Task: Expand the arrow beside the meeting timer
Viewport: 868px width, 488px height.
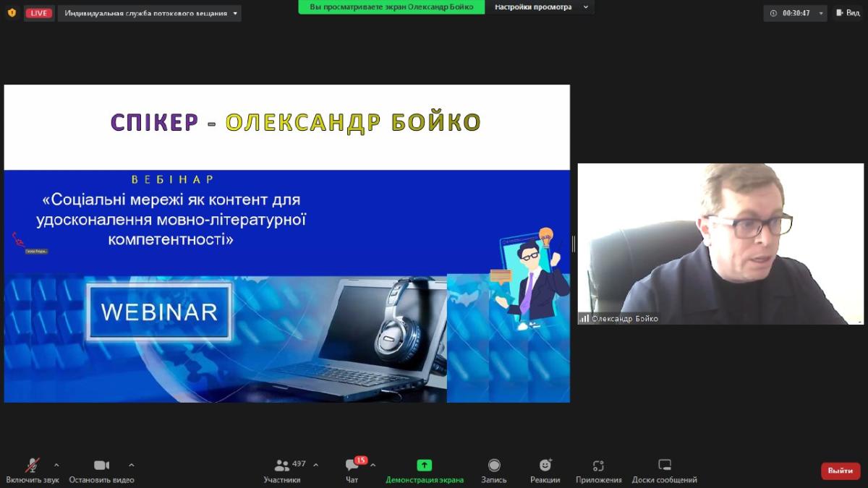Action: click(x=821, y=13)
